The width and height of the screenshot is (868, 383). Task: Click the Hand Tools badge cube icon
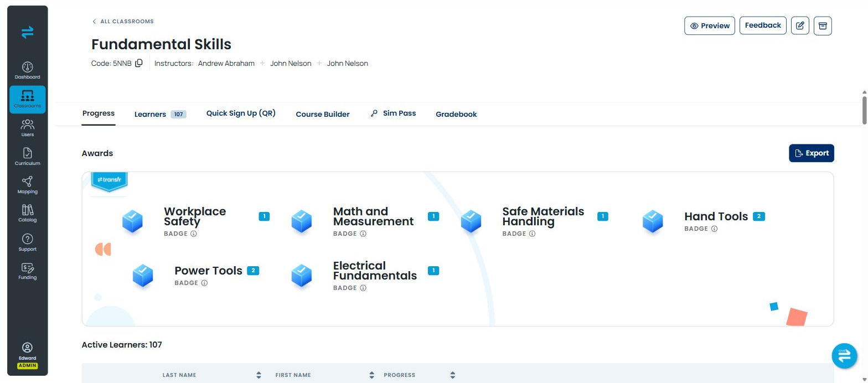[653, 221]
